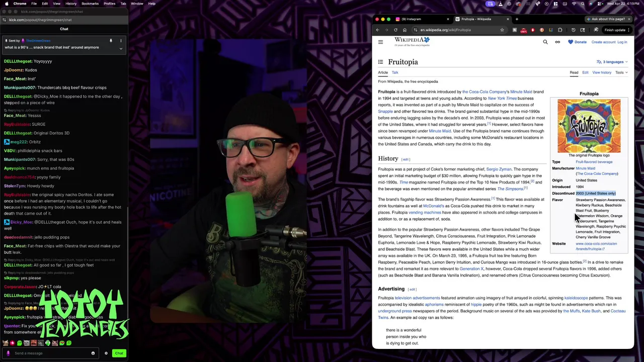Click the browser home icon

pos(405,30)
